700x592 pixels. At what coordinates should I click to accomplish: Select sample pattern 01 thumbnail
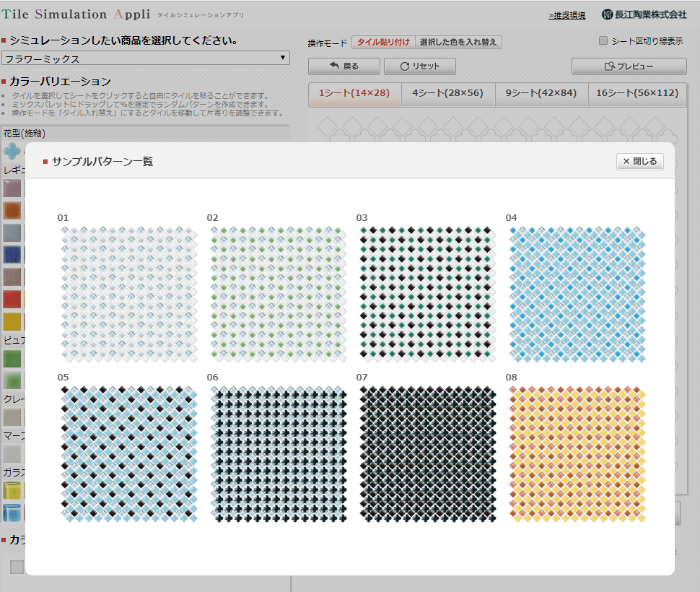(131, 294)
